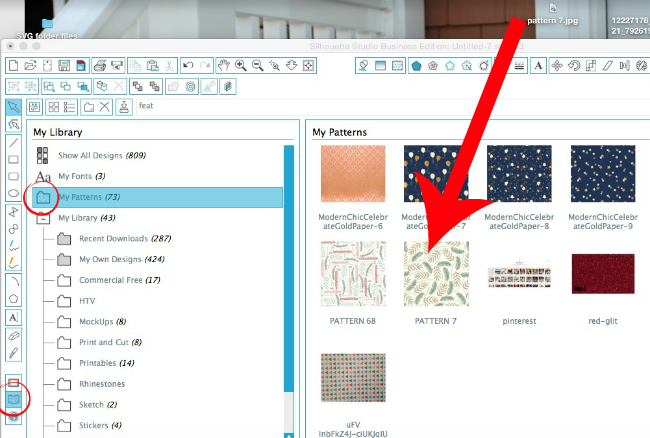Click the Fit to Page icon

[x=308, y=65]
